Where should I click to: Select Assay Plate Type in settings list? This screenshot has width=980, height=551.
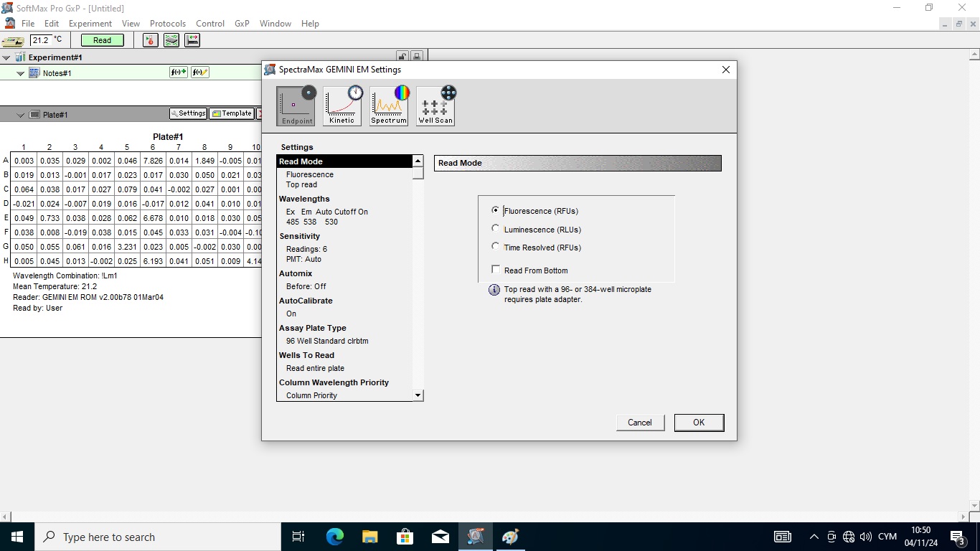(x=313, y=328)
